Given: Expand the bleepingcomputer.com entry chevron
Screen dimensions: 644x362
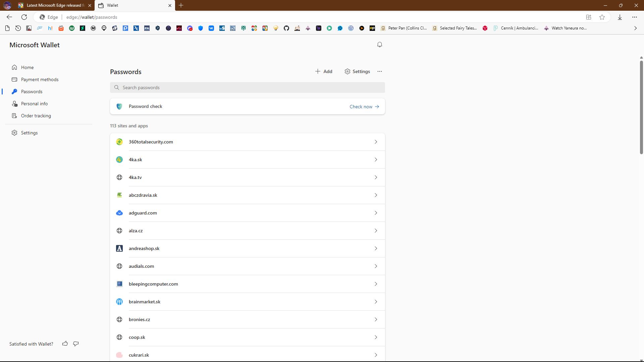Looking at the screenshot, I should click(376, 284).
